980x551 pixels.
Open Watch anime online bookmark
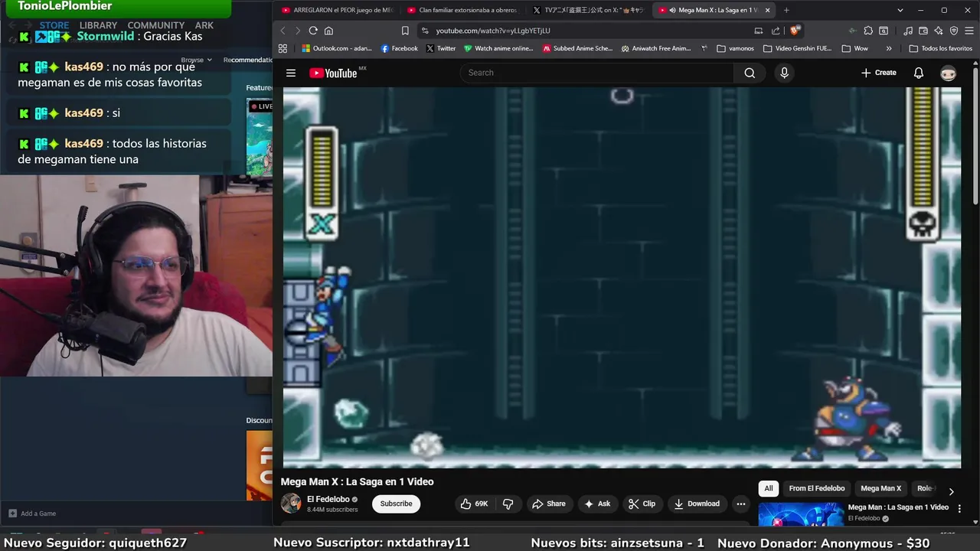pyautogui.click(x=498, y=48)
